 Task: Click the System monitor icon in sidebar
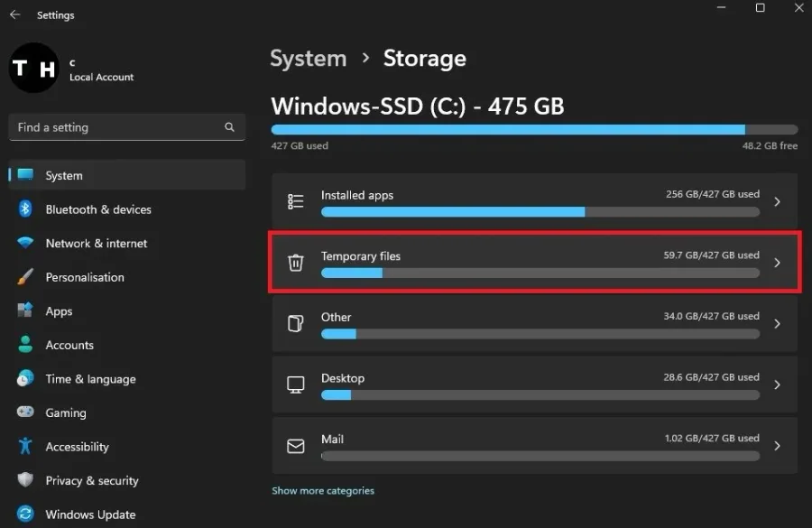pos(25,174)
